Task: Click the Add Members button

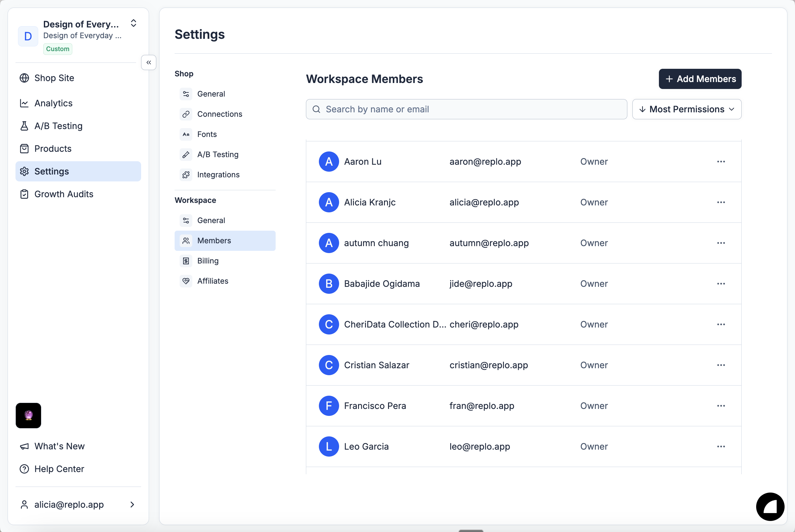Action: (700, 79)
